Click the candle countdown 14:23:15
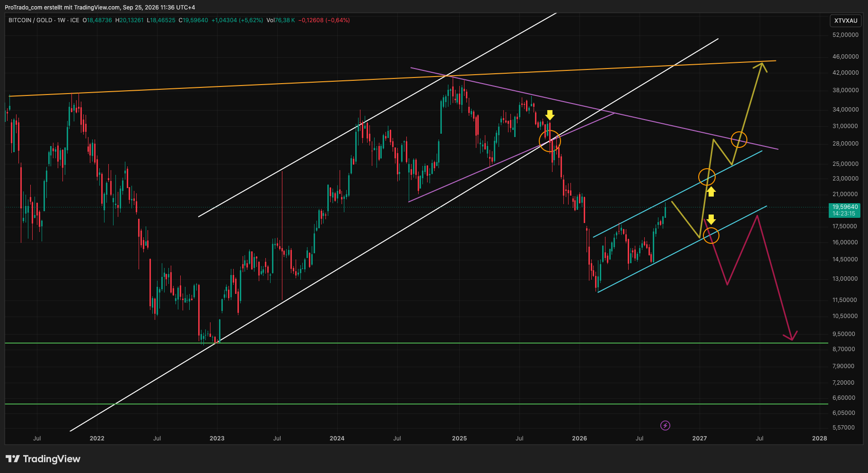The height and width of the screenshot is (473, 868). click(x=844, y=214)
